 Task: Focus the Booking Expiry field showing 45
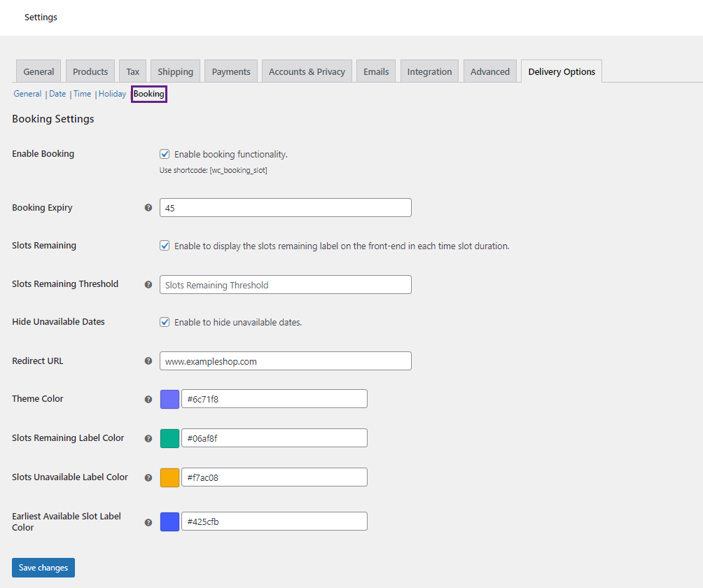coord(286,207)
